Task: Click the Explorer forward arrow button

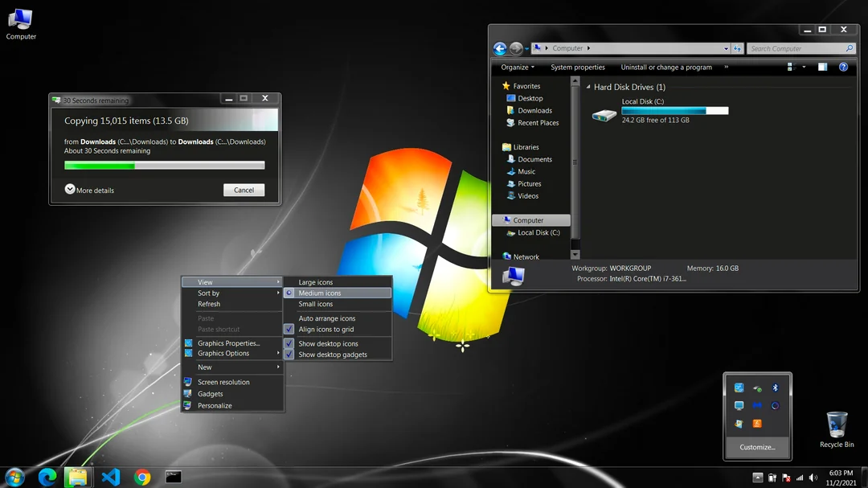Action: pos(516,49)
